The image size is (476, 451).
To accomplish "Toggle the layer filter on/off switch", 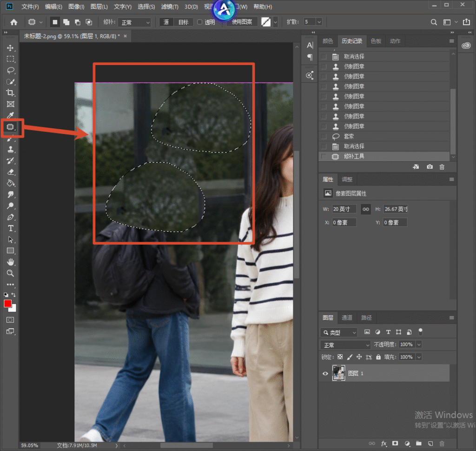I will click(420, 332).
